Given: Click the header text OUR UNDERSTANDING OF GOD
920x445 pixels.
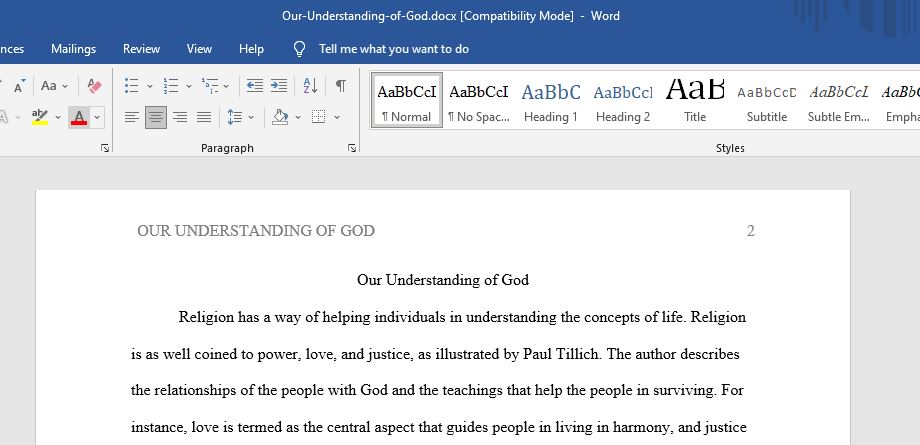Looking at the screenshot, I should point(256,231).
